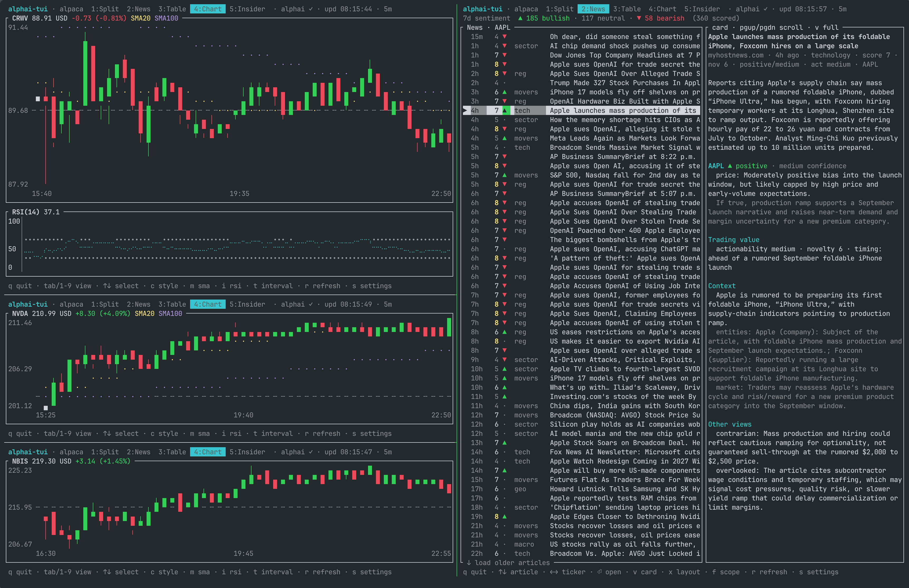Click 'v full' in card header
This screenshot has height=588, width=909.
826,27
